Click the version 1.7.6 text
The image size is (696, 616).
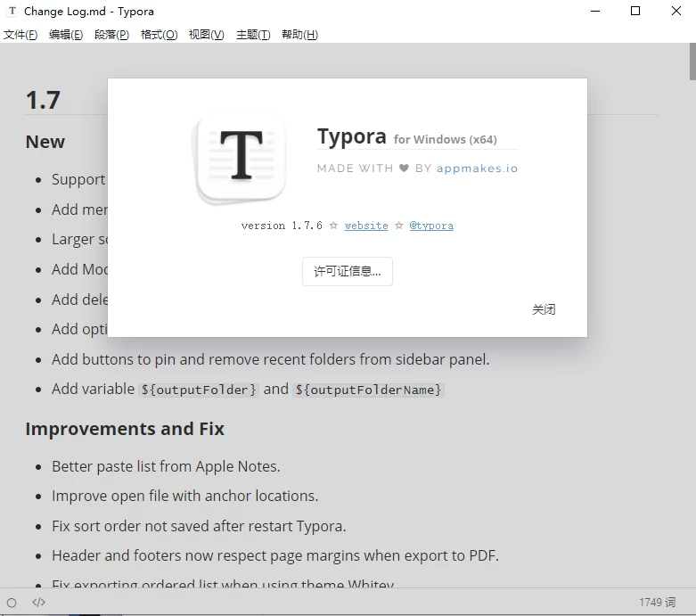coord(282,226)
